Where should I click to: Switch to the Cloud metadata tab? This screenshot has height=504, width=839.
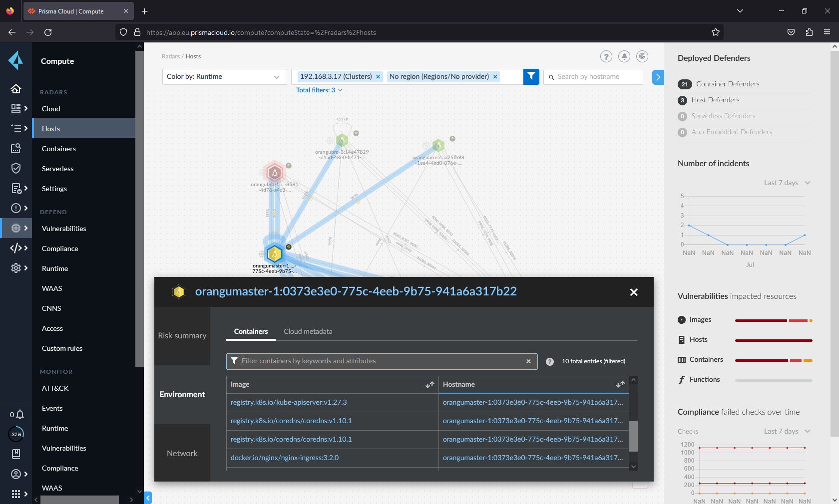(308, 331)
